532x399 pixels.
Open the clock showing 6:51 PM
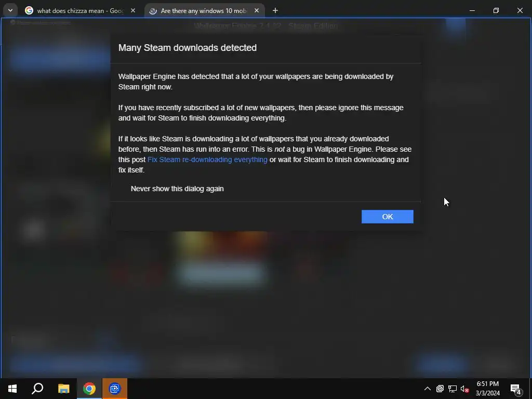pos(487,389)
